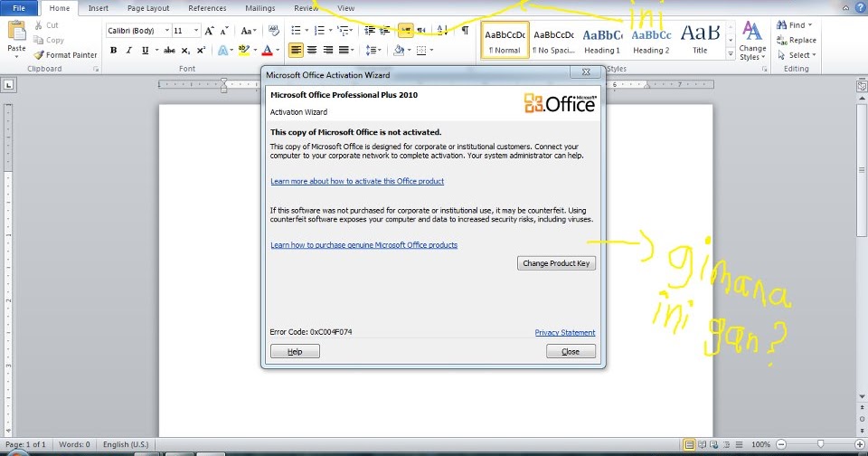Click the Paste clipboard icon
This screenshot has width=868, height=456.
(16, 32)
